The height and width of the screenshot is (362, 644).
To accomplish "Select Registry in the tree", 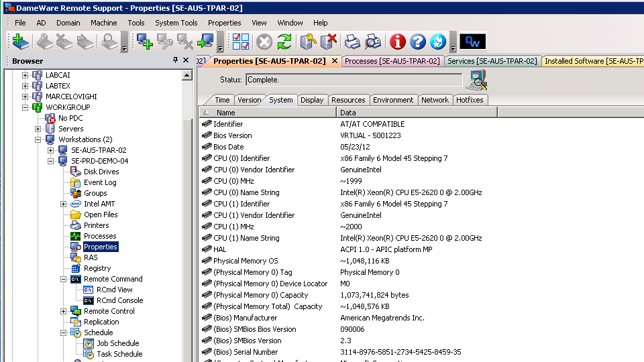I will click(x=97, y=268).
